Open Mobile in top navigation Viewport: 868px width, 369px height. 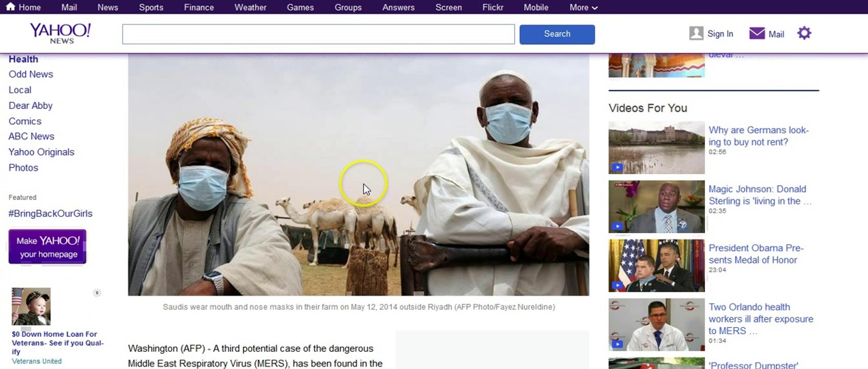536,7
